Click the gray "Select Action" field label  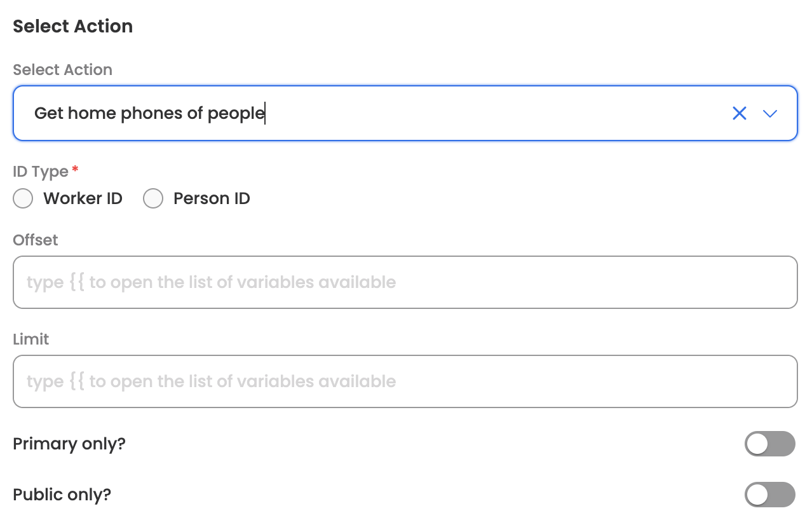click(62, 70)
